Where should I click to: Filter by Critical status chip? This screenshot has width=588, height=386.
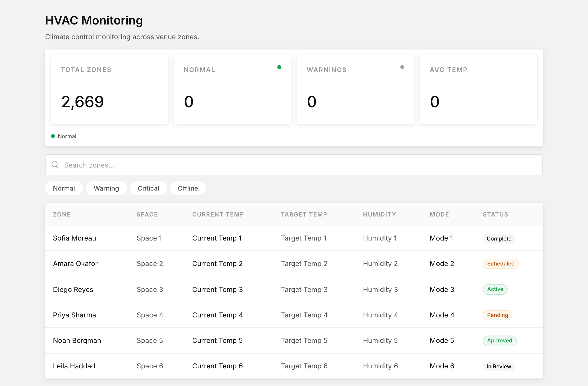[148, 188]
